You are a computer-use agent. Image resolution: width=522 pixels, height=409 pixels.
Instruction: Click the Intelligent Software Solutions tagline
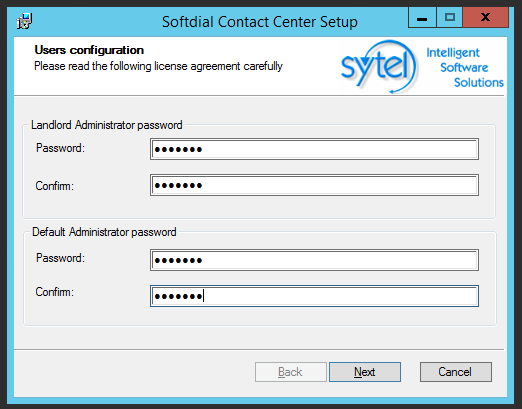click(465, 67)
